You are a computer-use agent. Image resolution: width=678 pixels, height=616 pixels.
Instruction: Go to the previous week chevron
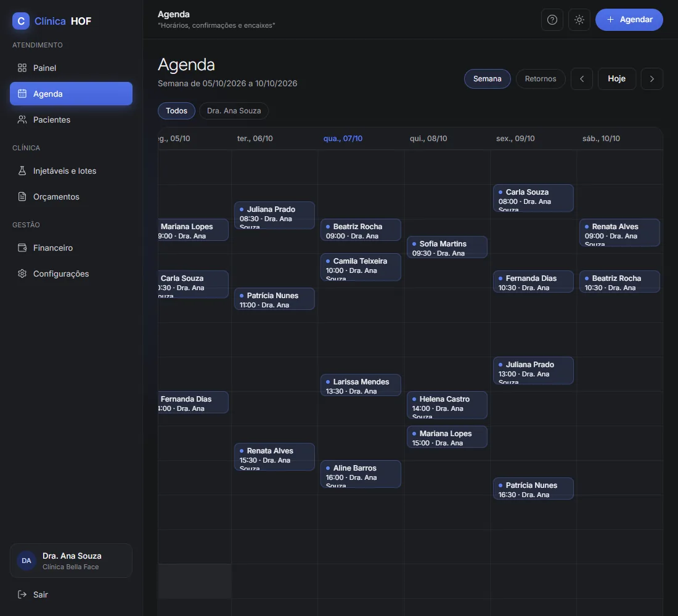click(582, 79)
